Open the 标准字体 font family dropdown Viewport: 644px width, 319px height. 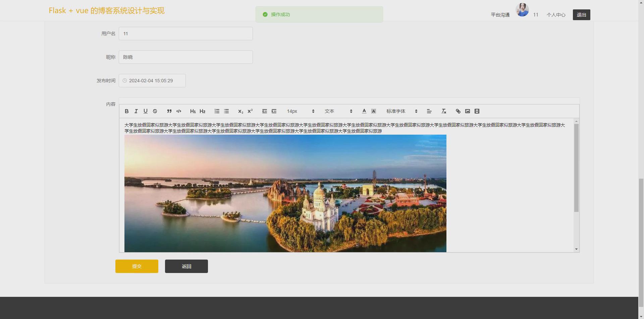pyautogui.click(x=401, y=111)
